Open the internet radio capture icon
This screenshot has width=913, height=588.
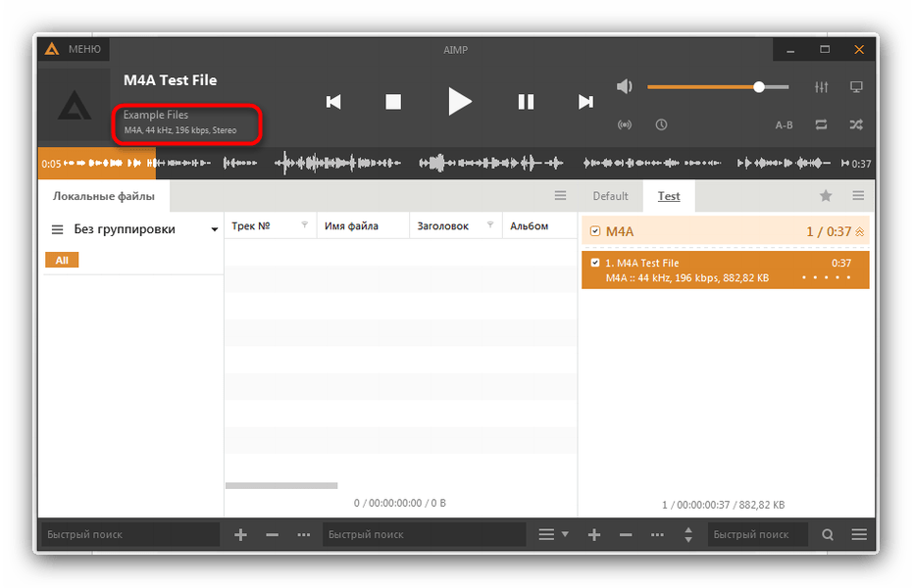coord(624,125)
